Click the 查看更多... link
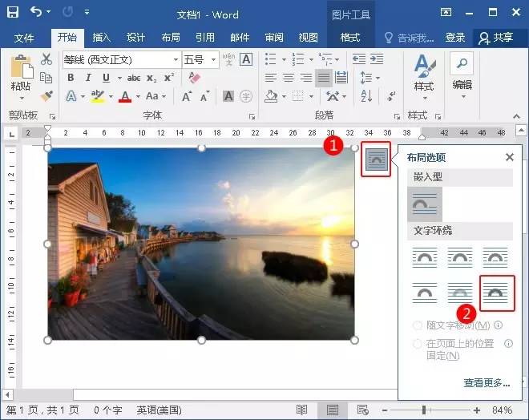This screenshot has width=529, height=420. (x=486, y=383)
